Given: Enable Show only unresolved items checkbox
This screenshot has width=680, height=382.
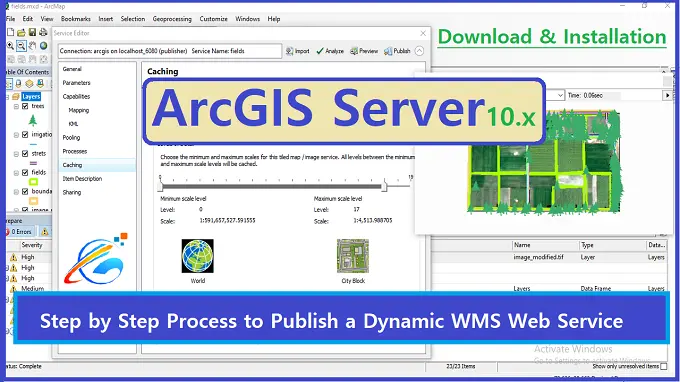Looking at the screenshot, I should click(x=664, y=367).
